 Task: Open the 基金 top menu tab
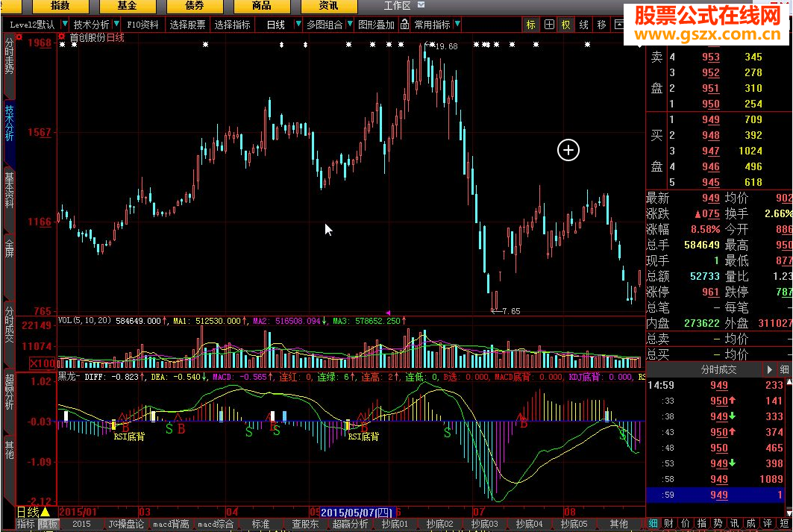(127, 6)
